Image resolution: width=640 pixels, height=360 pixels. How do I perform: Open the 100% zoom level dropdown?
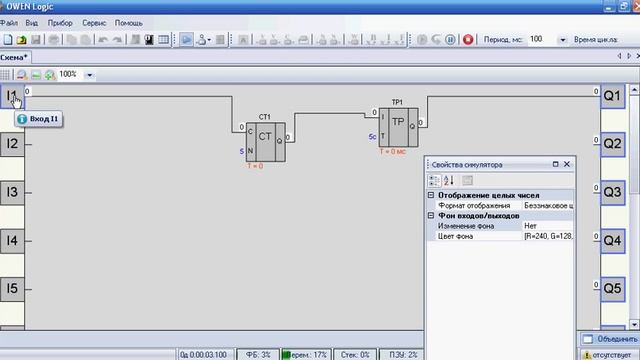pos(89,75)
